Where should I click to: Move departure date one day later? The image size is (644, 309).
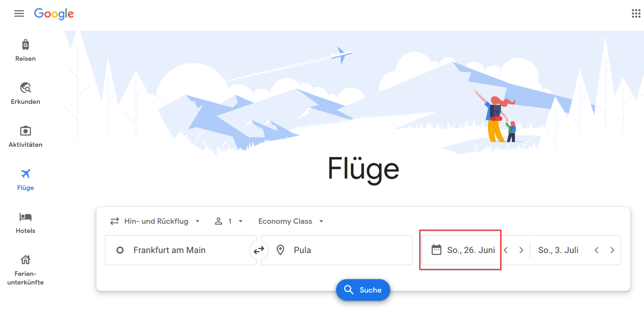[x=521, y=250]
